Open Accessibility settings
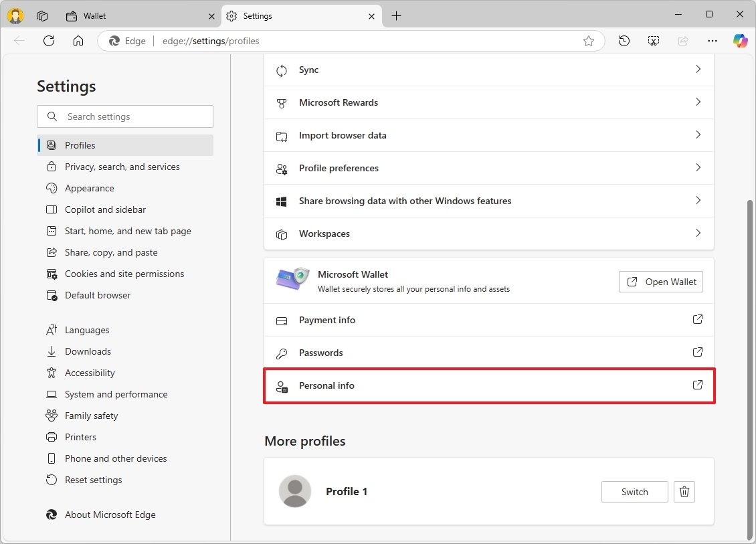The height and width of the screenshot is (544, 756). click(125, 373)
